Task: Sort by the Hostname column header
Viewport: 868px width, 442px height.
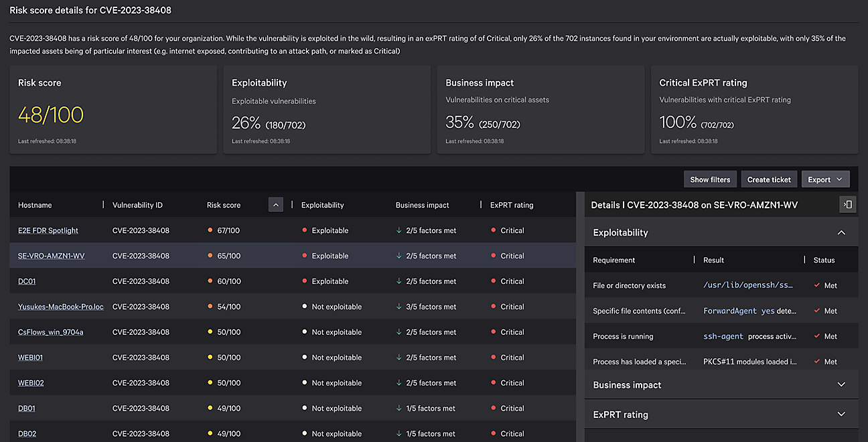Action: 35,205
